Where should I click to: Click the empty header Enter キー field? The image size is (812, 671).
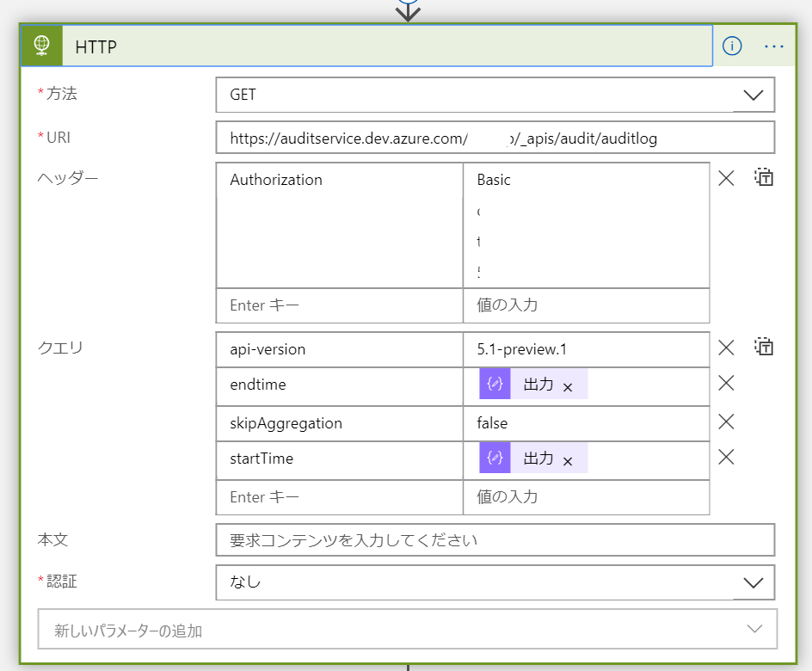coord(339,305)
